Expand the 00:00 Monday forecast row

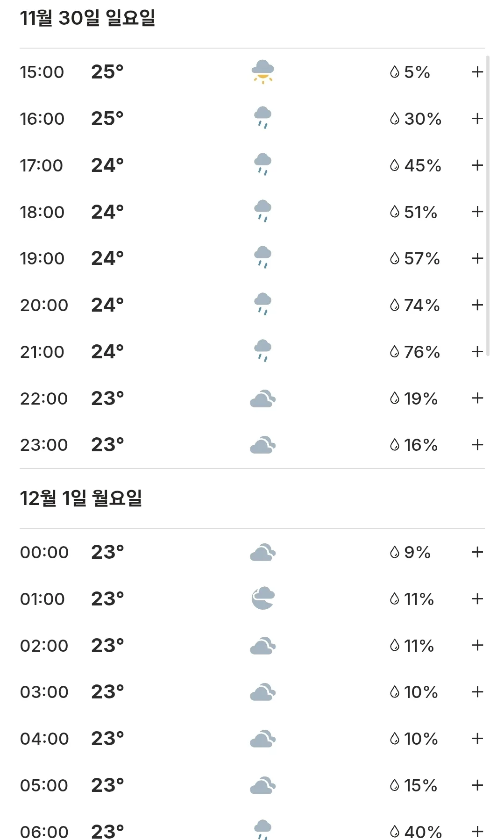coord(477,552)
